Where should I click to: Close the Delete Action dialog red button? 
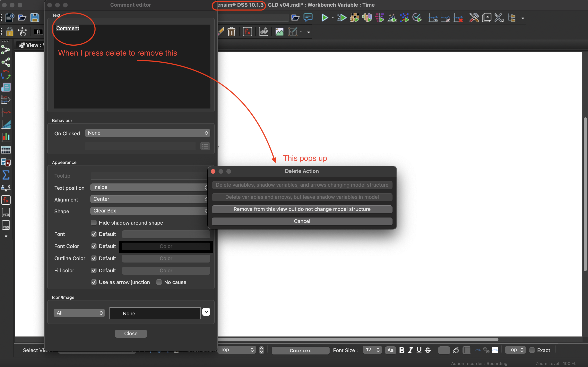213,171
